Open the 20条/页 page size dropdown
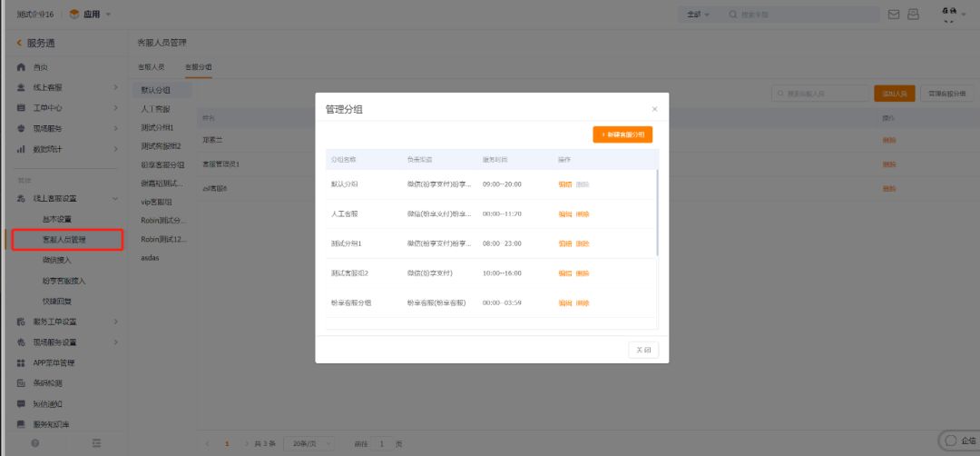This screenshot has height=456, width=980. (309, 443)
